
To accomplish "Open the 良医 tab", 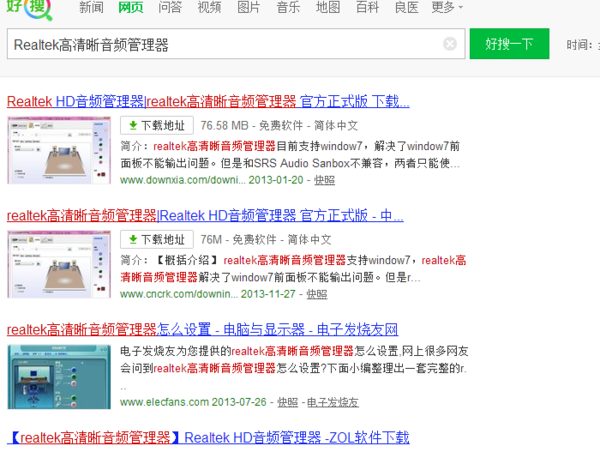I will [407, 7].
